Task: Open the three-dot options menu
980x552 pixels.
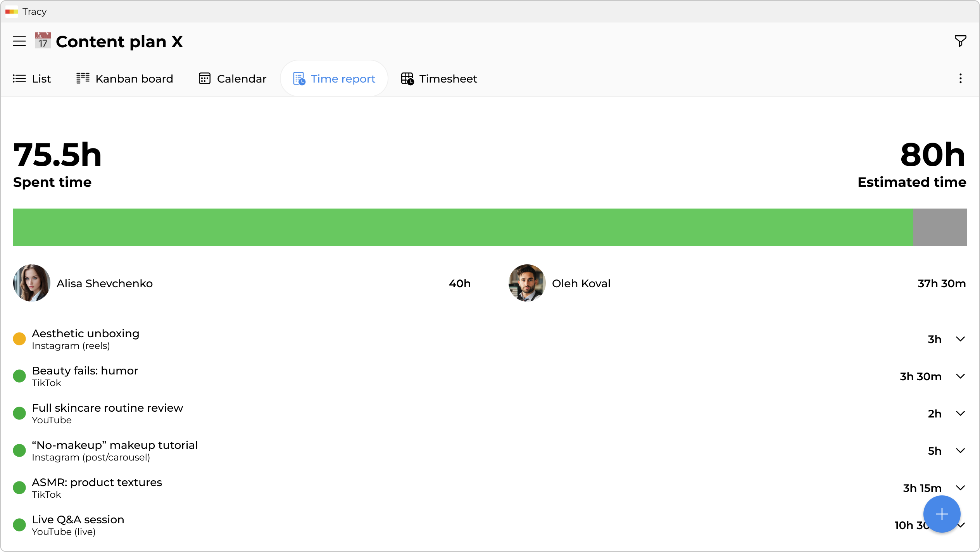Action: 960,78
